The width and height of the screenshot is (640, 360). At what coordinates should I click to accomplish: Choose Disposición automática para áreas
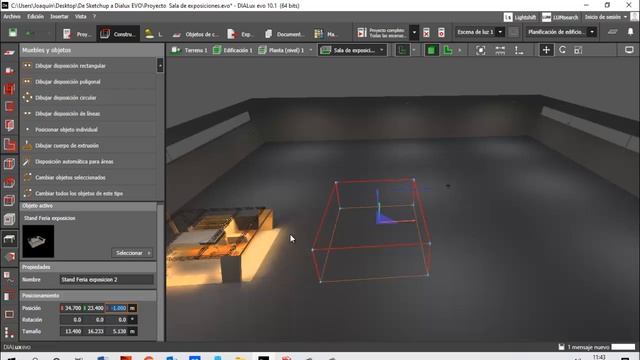point(88,161)
